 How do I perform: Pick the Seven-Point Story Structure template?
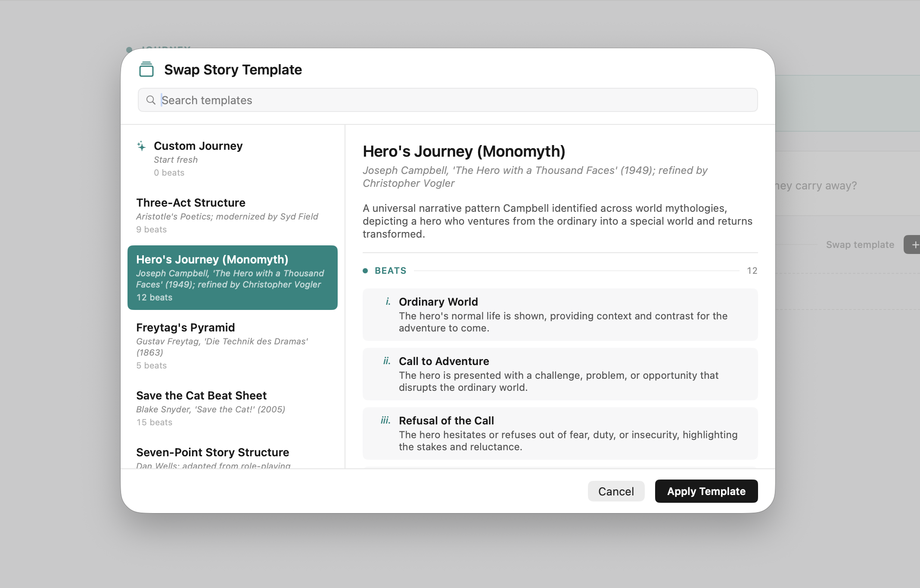[x=233, y=453]
